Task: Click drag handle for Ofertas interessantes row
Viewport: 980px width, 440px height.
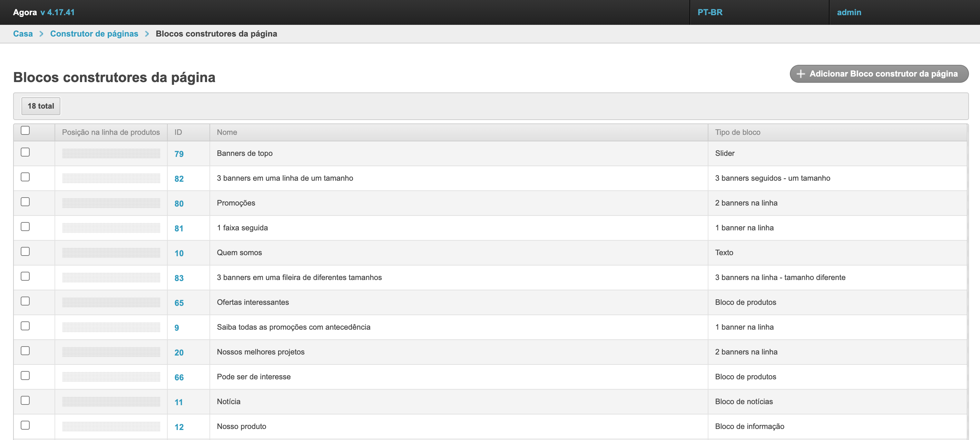Action: [111, 302]
